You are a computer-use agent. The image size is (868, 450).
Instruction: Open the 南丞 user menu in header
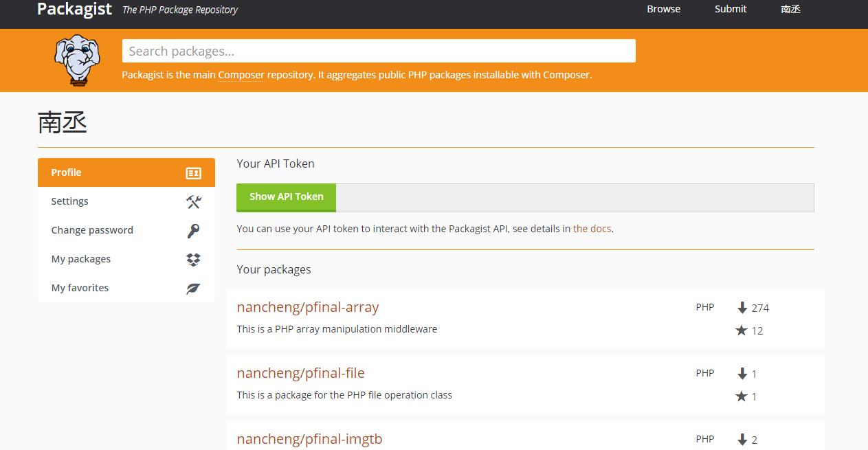791,9
